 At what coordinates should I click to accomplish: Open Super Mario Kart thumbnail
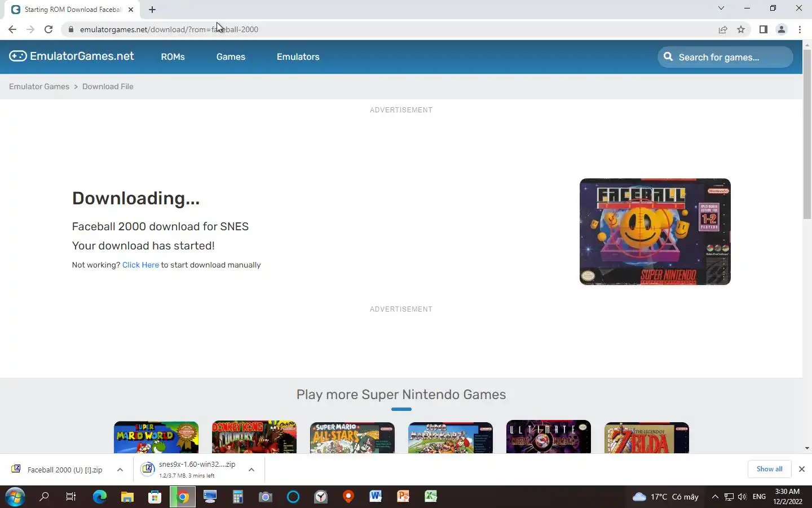(451, 437)
